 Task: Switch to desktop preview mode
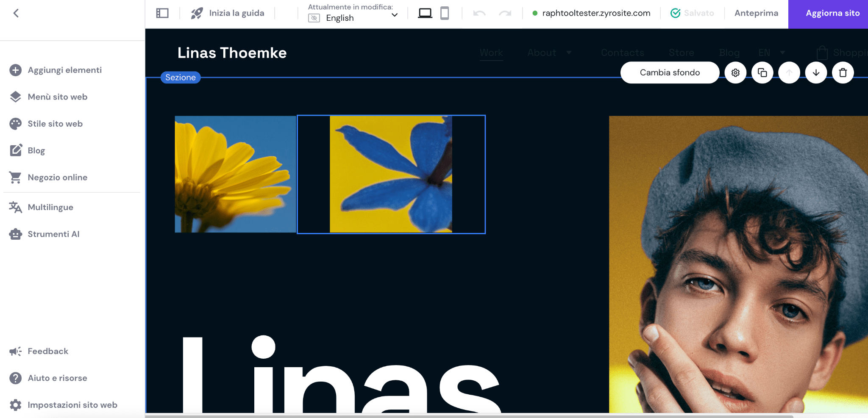[425, 13]
